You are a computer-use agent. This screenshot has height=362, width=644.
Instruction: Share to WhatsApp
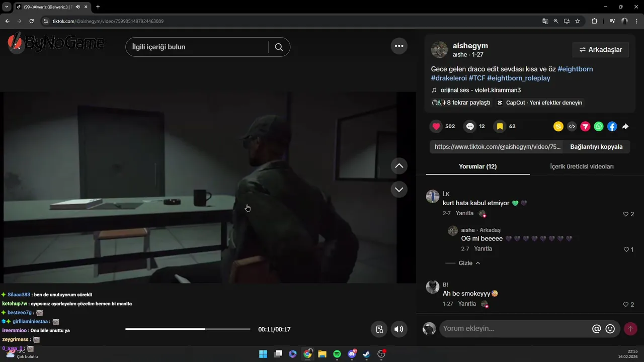click(x=599, y=127)
